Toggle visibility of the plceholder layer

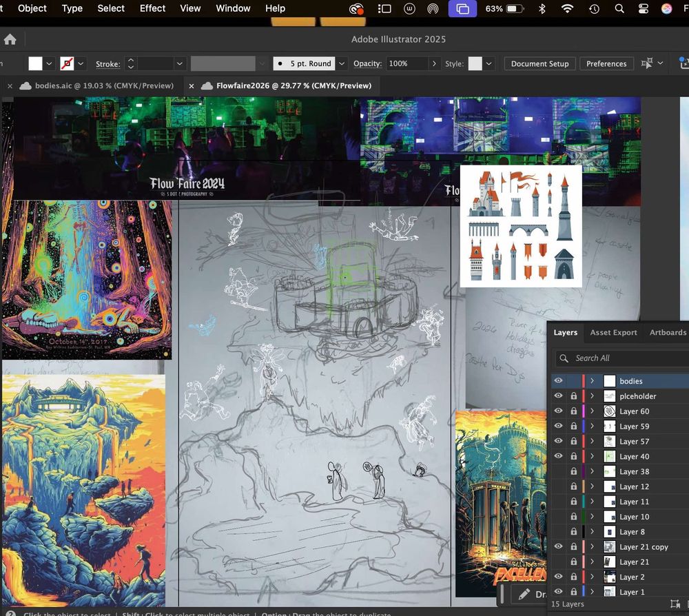click(558, 396)
